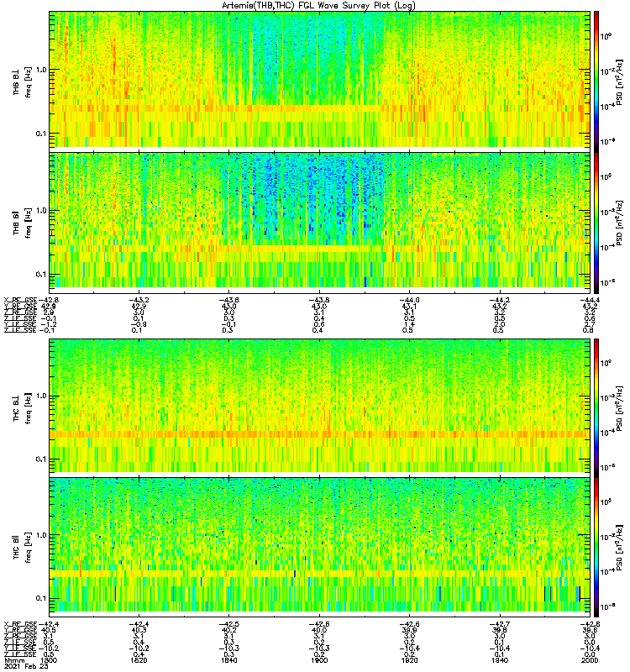The width and height of the screenshot is (630, 672).
Task: Click the '1800' time tick label
Action: tap(48, 660)
